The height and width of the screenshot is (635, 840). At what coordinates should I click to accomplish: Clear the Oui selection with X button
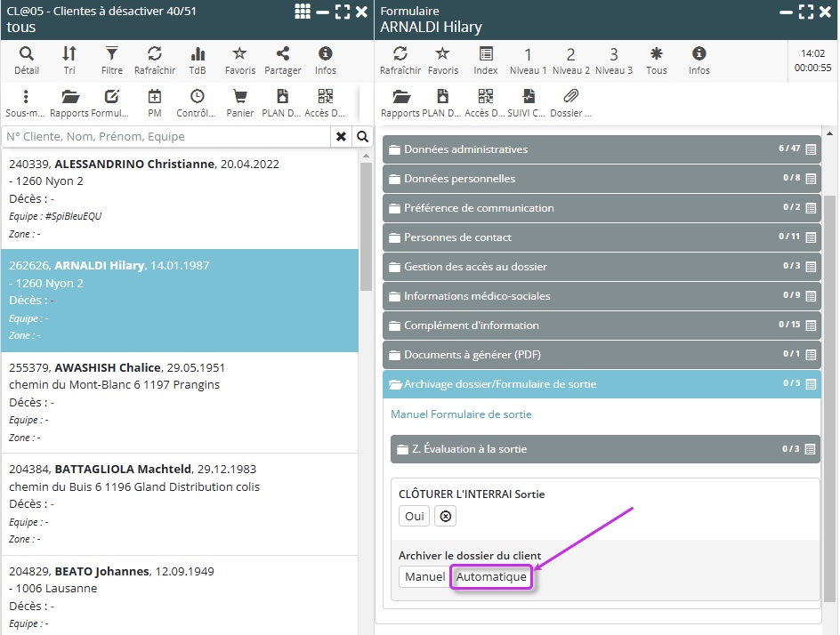point(447,516)
